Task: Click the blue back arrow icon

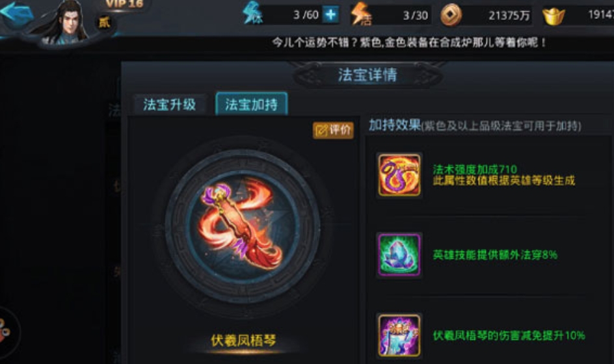Action: [x=16, y=13]
